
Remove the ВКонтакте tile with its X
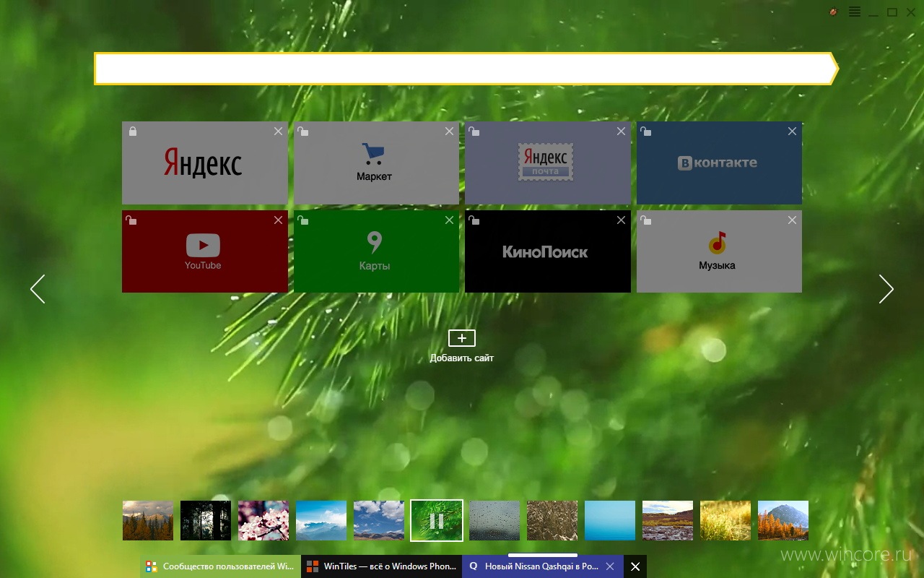point(792,131)
